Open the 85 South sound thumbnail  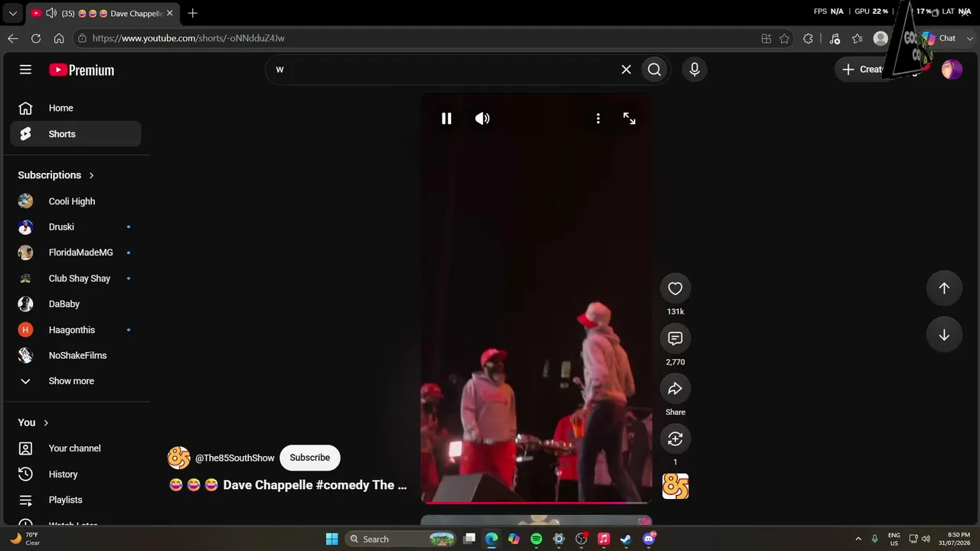(675, 486)
